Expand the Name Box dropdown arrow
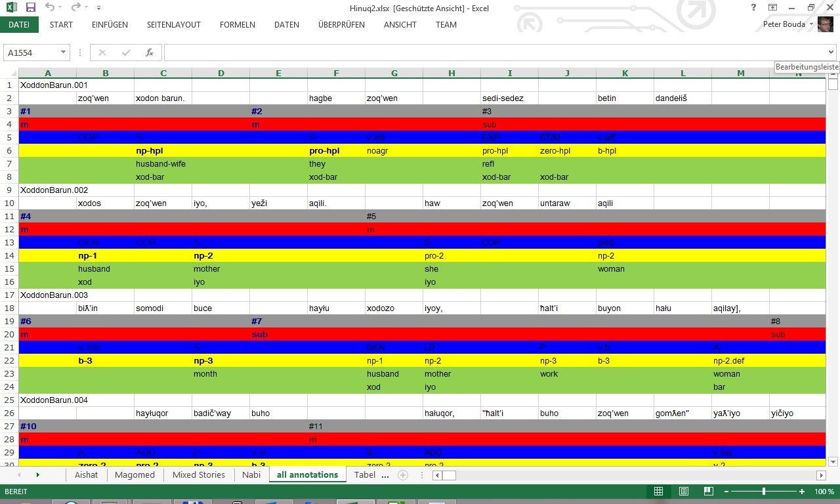840x504 pixels. pos(64,52)
